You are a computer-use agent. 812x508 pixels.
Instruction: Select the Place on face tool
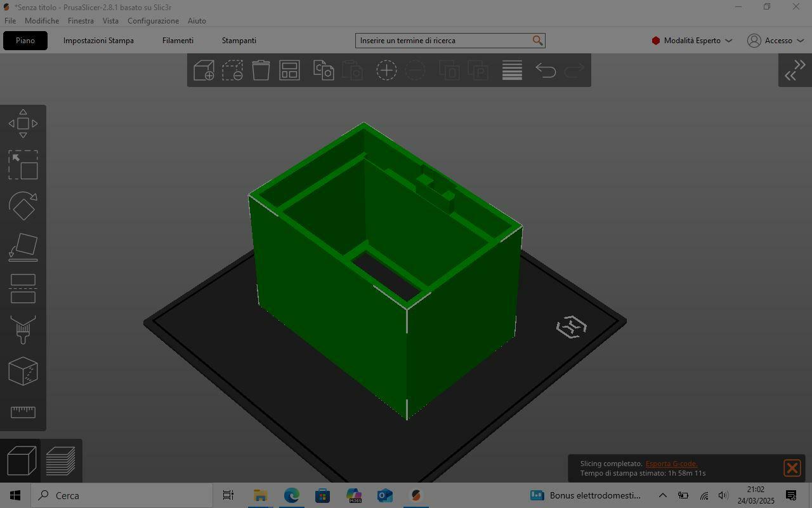tap(23, 247)
